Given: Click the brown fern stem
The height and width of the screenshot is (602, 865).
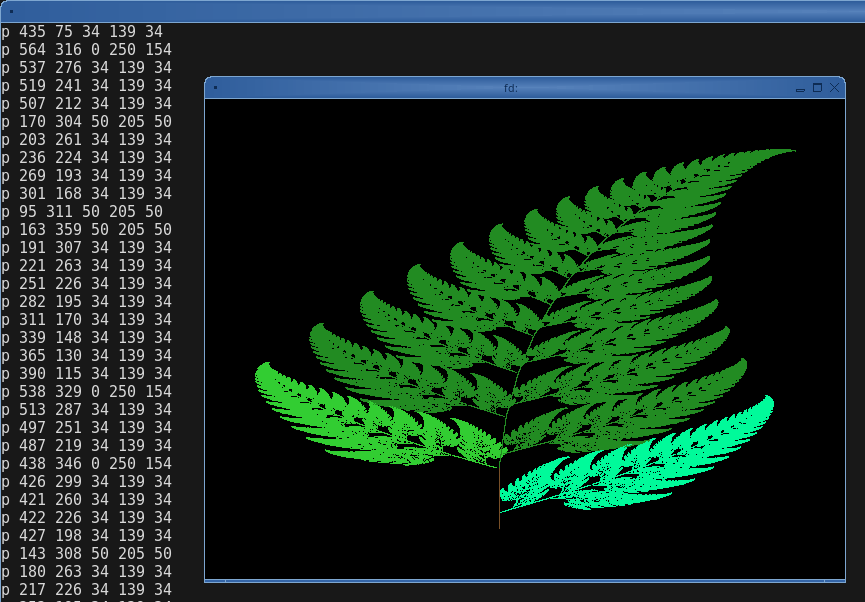Looking at the screenshot, I should [499, 497].
